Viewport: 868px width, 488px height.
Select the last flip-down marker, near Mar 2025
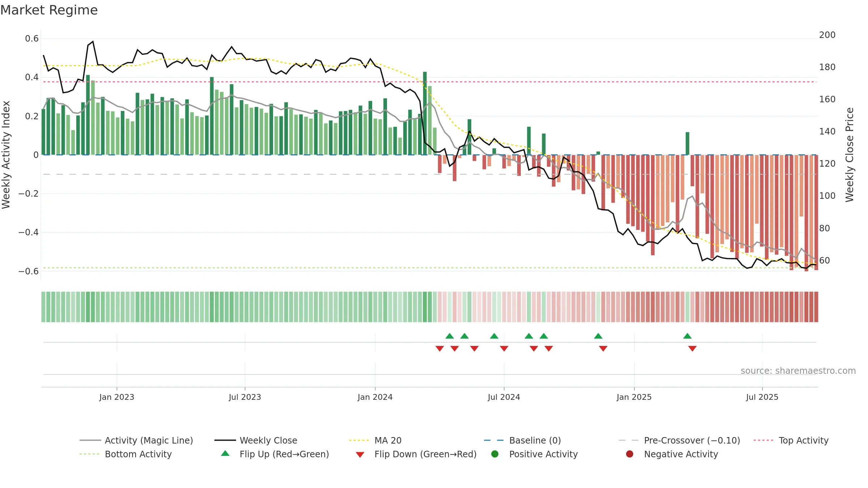(692, 348)
